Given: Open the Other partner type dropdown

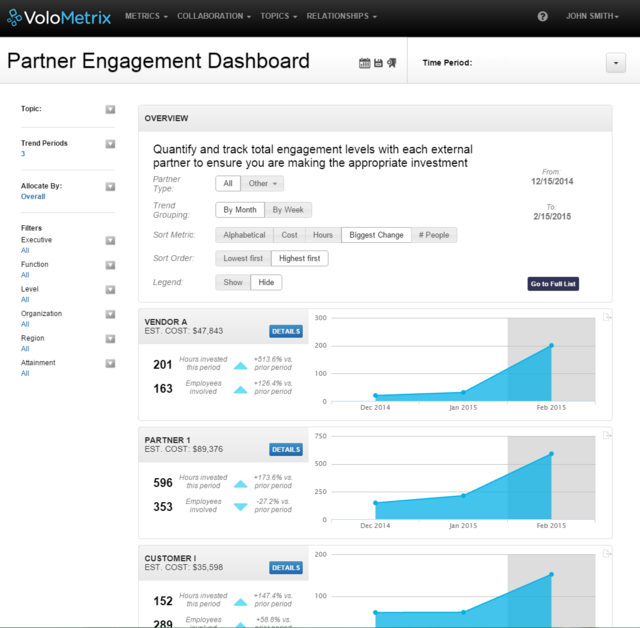Looking at the screenshot, I should (x=262, y=184).
